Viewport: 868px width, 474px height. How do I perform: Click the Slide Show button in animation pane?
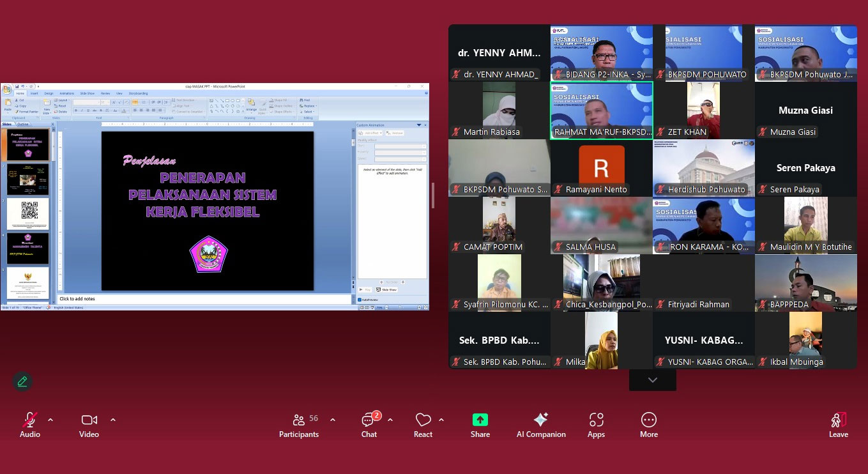[x=386, y=290]
